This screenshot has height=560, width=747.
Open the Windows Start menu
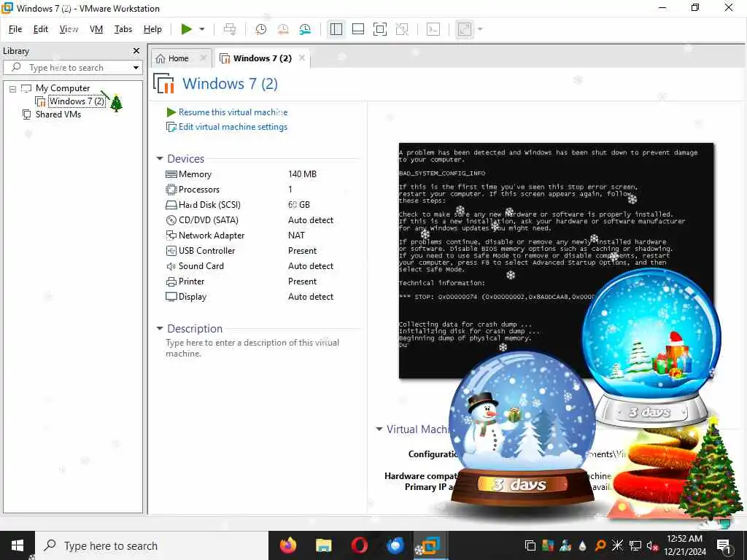(18, 545)
